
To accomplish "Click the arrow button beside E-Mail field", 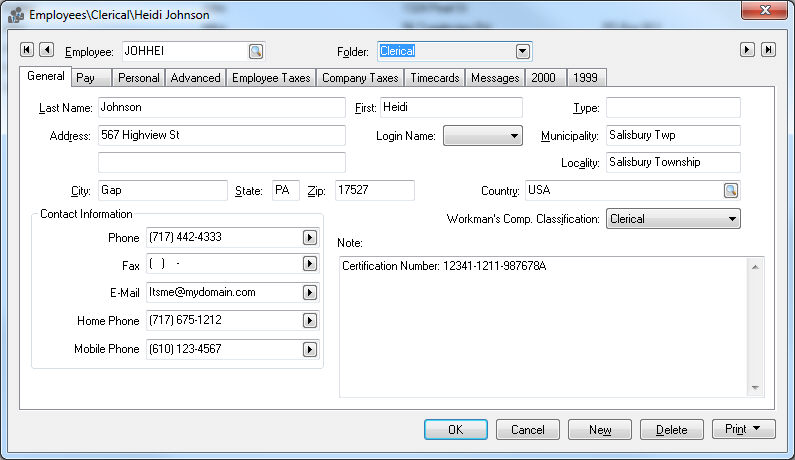I will (310, 293).
